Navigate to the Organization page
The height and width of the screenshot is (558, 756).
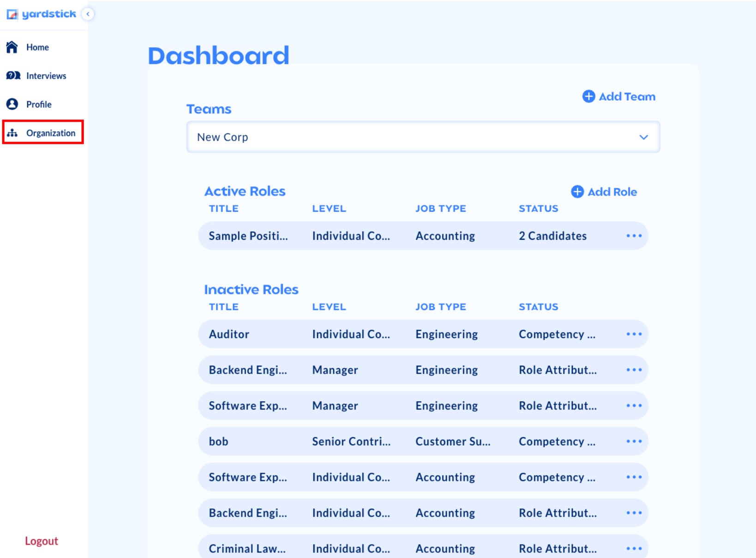(51, 133)
